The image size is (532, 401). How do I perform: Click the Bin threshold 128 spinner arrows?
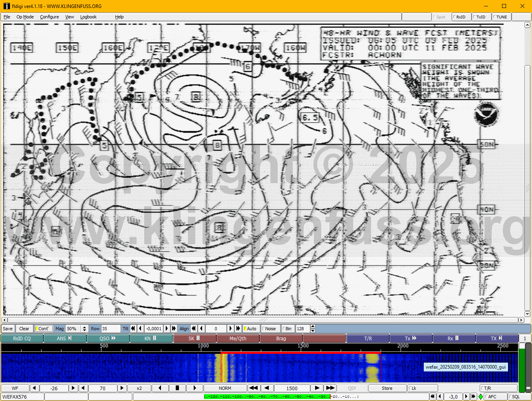313,329
